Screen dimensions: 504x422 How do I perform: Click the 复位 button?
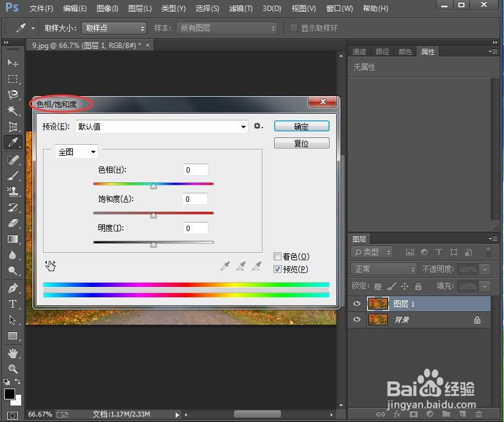302,144
